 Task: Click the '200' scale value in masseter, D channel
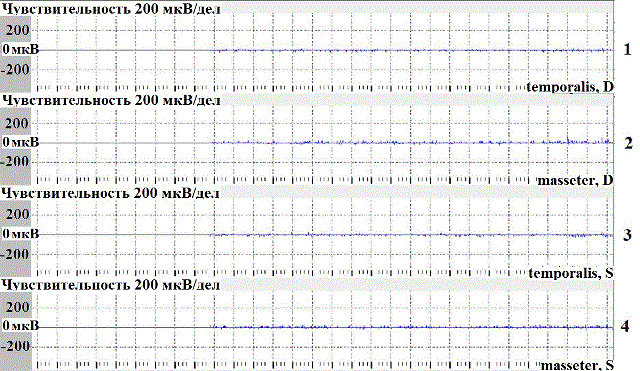[x=17, y=123]
